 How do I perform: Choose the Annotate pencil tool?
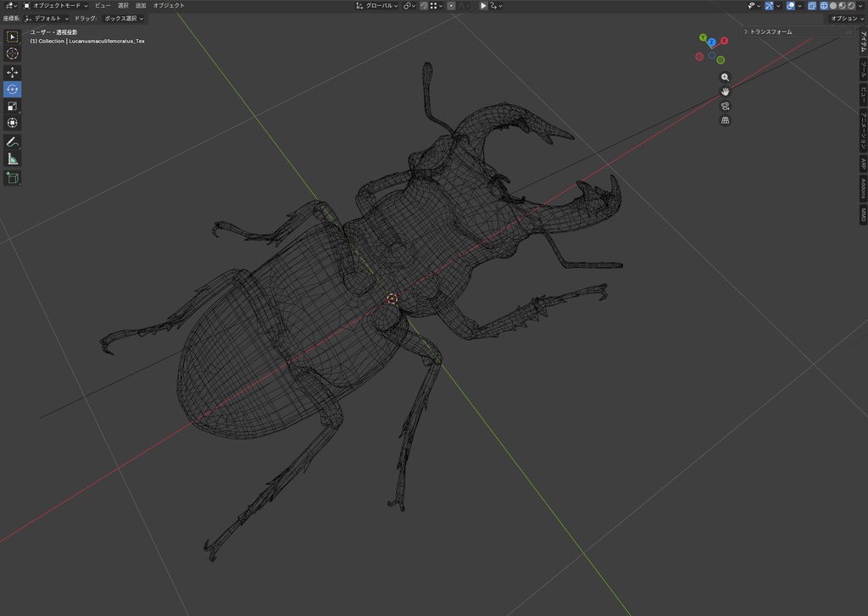pos(12,142)
